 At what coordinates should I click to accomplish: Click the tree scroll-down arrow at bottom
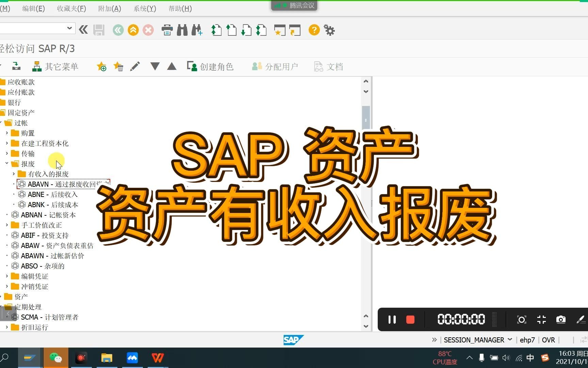tap(366, 326)
